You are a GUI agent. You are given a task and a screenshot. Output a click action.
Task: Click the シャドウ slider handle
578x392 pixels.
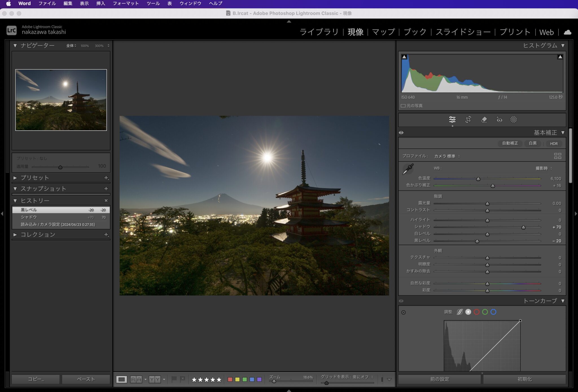[523, 227]
